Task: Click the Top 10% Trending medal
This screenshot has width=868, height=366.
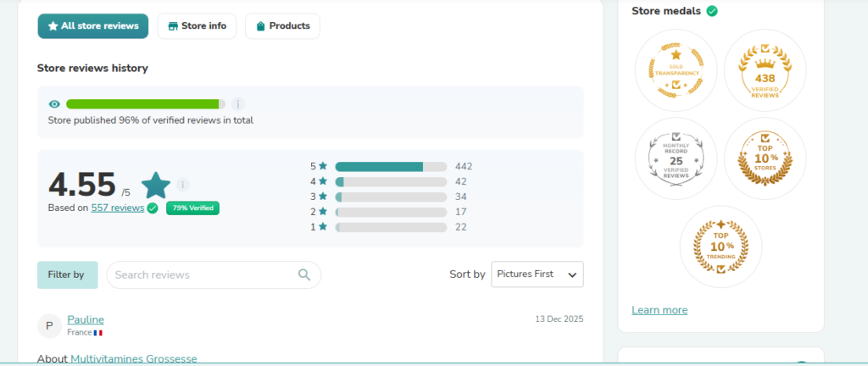Action: 721,247
